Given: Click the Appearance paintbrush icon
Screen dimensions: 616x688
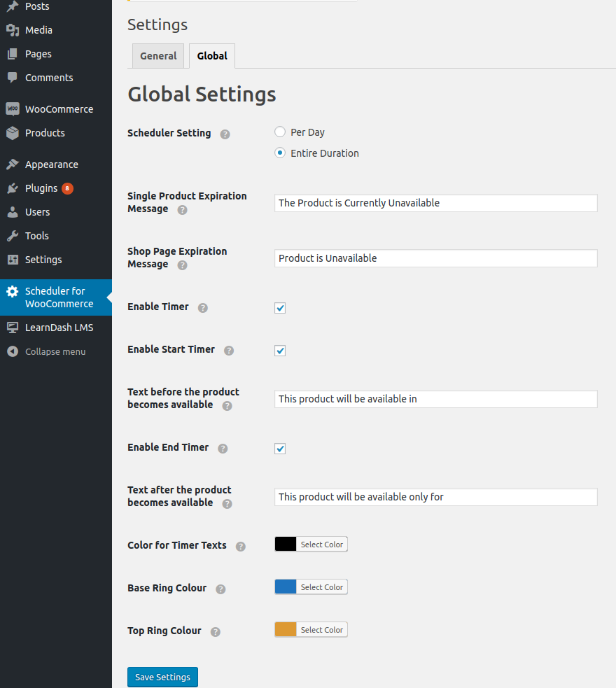Looking at the screenshot, I should [13, 164].
